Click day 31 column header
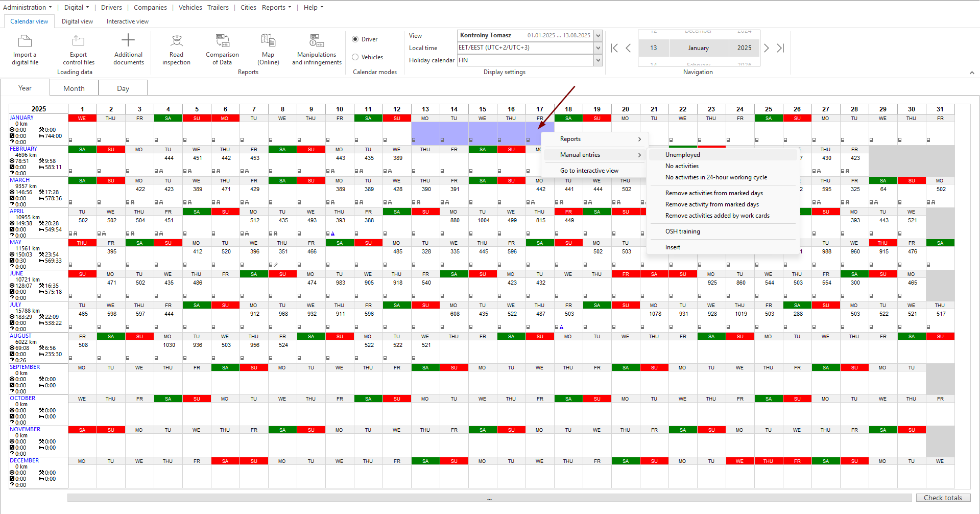 940,109
